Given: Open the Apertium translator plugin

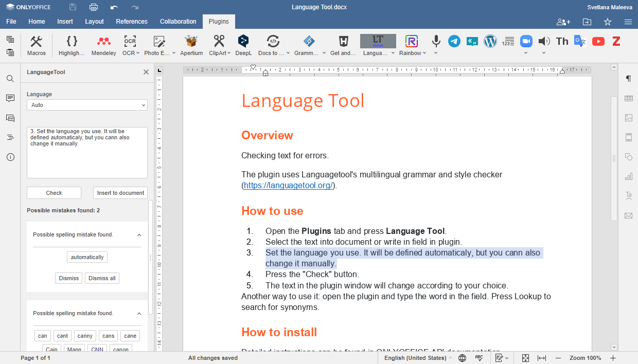Looking at the screenshot, I should [x=191, y=45].
